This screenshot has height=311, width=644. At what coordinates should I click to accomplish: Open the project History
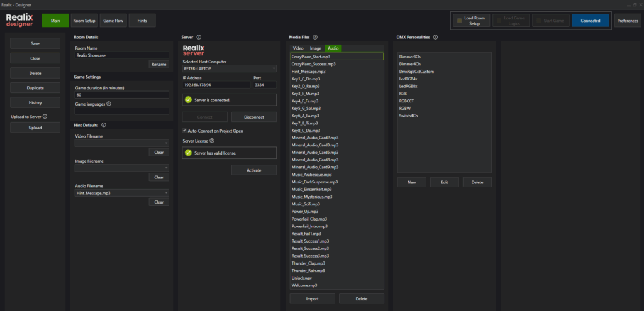click(x=35, y=102)
